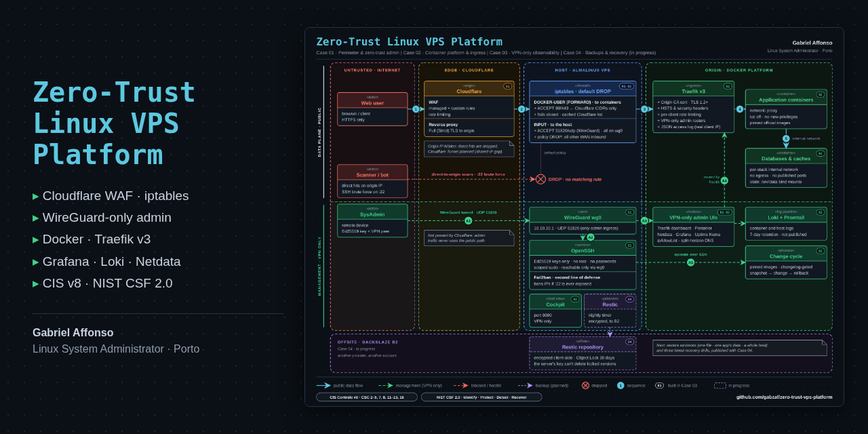868x434 pixels.
Task: Click the 01 case badge on Cloudflare box
Action: click(x=507, y=86)
